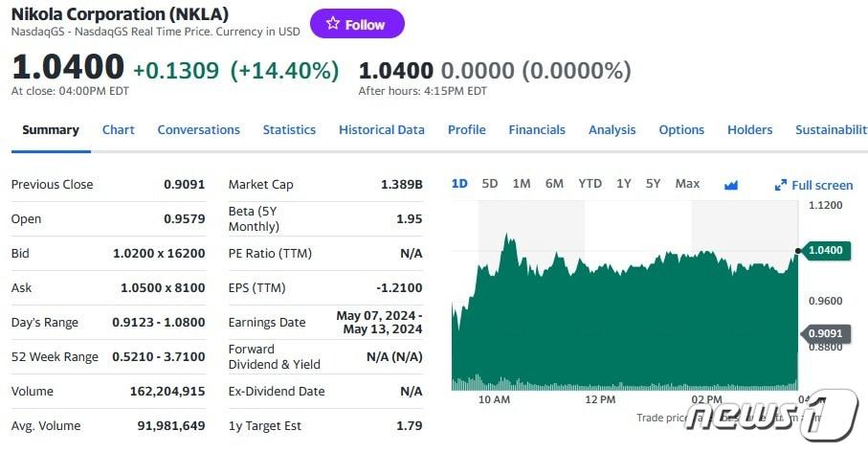Click the Full screen link

[822, 185]
